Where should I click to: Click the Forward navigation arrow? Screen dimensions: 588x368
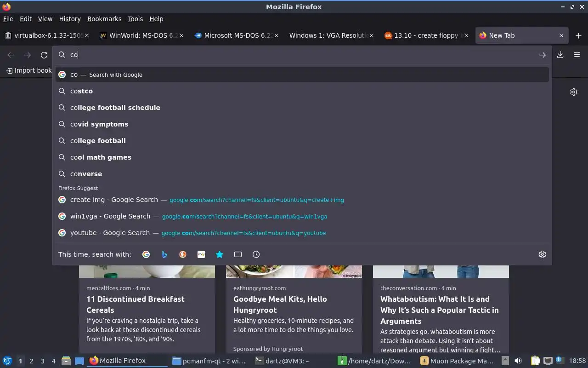click(x=28, y=55)
